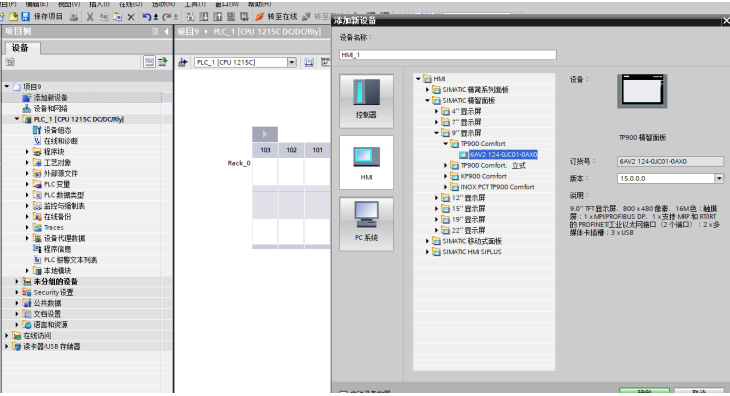Click the project tree panel layout icon
This screenshot has height=396, width=730.
155,32
